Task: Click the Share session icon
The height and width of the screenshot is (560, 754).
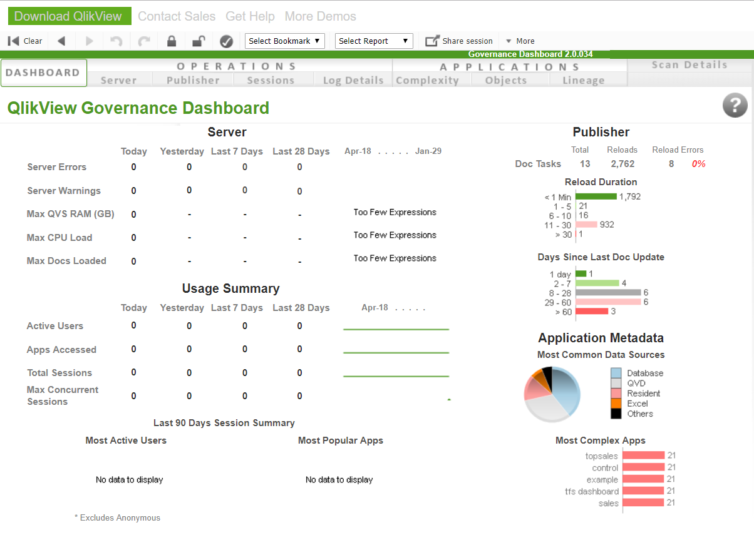Action: (432, 41)
